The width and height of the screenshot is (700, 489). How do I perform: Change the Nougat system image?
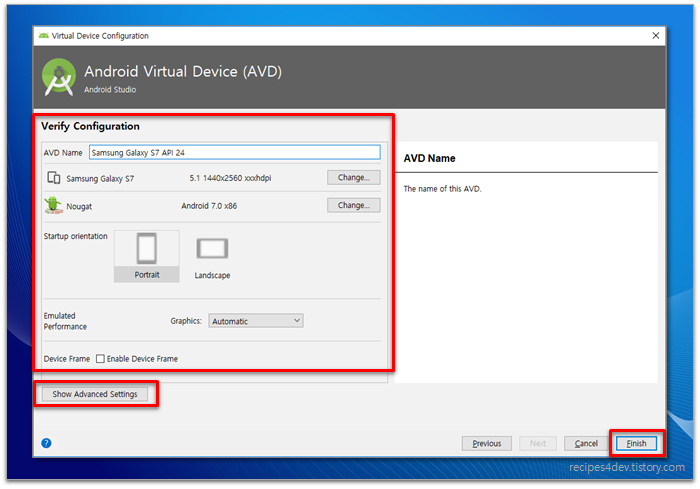[x=354, y=205]
